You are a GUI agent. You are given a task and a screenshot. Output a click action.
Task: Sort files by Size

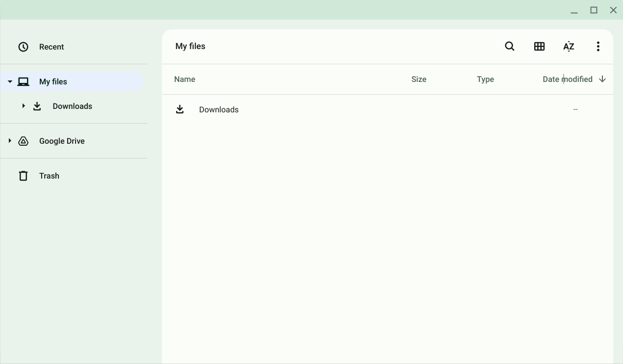click(x=418, y=79)
